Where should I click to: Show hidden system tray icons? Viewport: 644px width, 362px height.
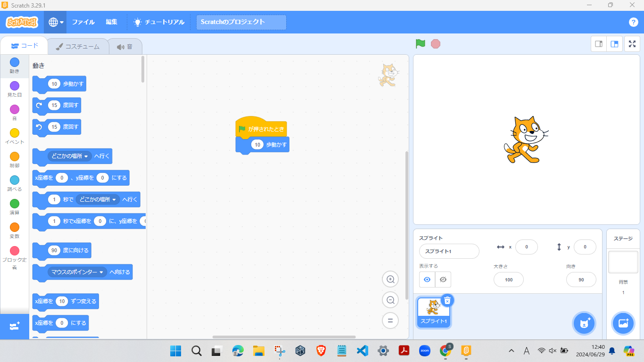(512, 351)
